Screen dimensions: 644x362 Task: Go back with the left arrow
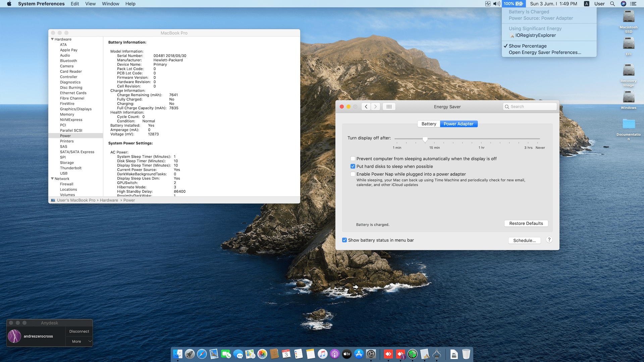366,107
